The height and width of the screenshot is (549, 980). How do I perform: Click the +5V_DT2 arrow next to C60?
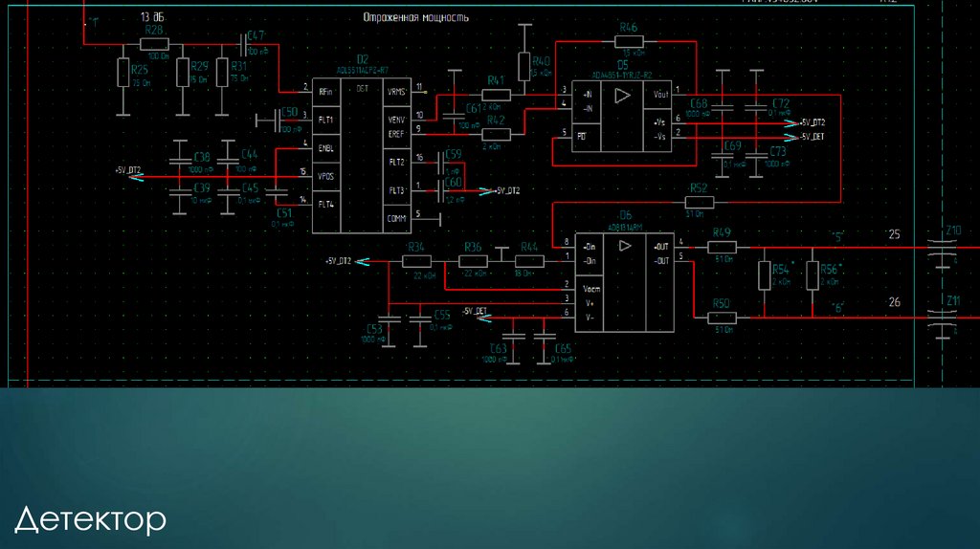coord(486,191)
